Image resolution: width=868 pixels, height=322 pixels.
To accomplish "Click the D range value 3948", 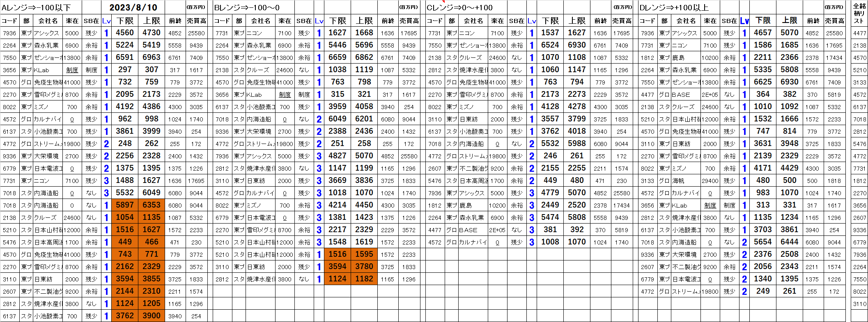I will (x=790, y=144).
